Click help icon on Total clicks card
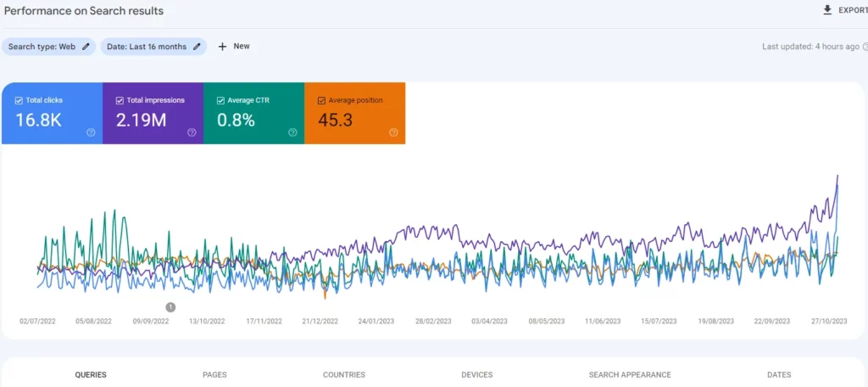868x387 pixels. coord(91,132)
